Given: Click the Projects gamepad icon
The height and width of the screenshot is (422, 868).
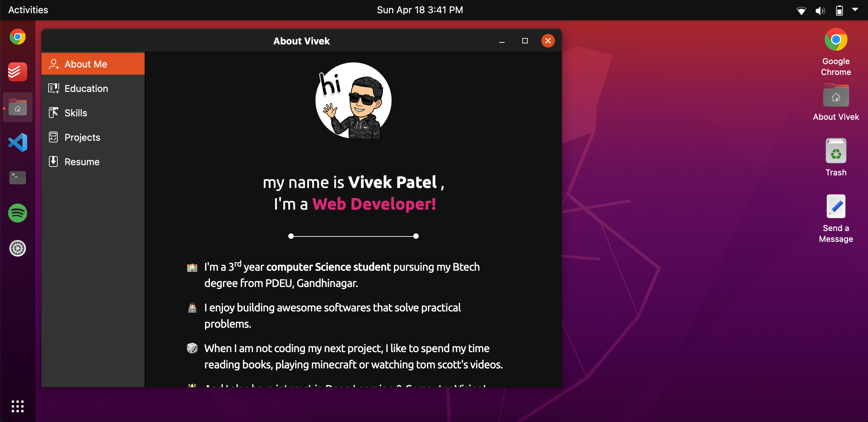Looking at the screenshot, I should coord(53,137).
